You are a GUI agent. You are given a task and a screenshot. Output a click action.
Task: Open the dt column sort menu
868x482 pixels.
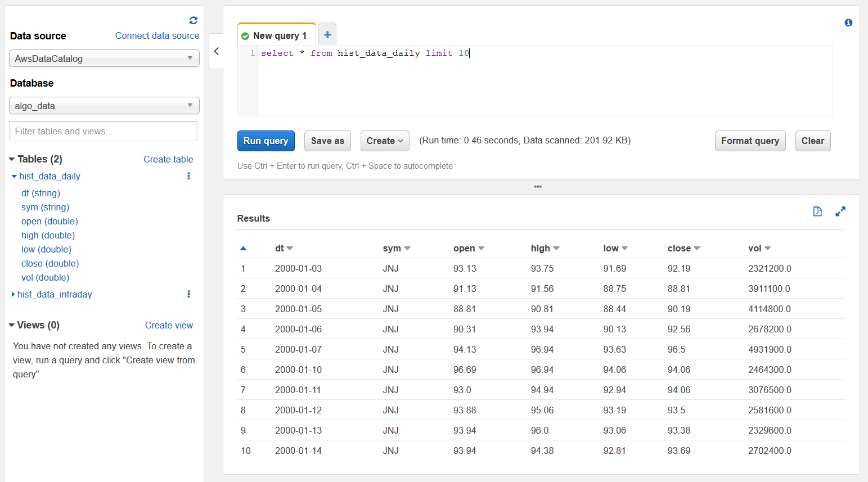pos(290,249)
